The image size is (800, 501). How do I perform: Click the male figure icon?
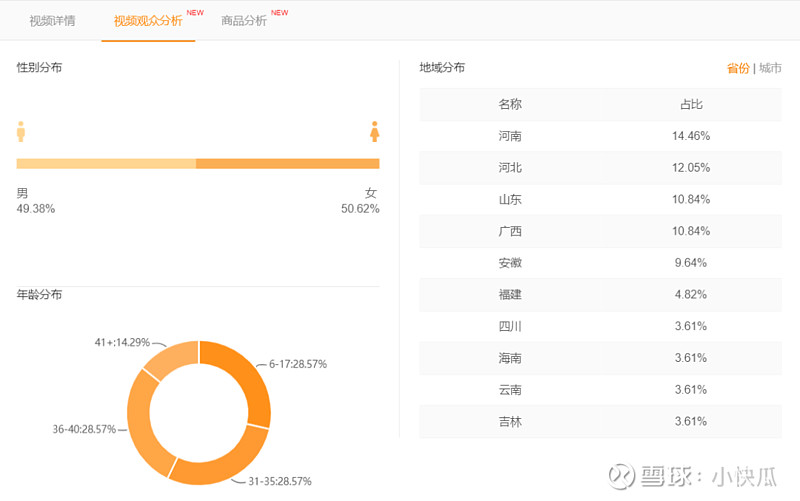(21, 132)
